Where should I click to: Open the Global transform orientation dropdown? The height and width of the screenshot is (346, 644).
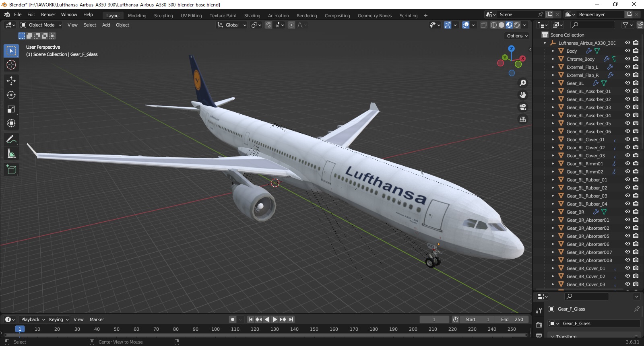coord(231,25)
